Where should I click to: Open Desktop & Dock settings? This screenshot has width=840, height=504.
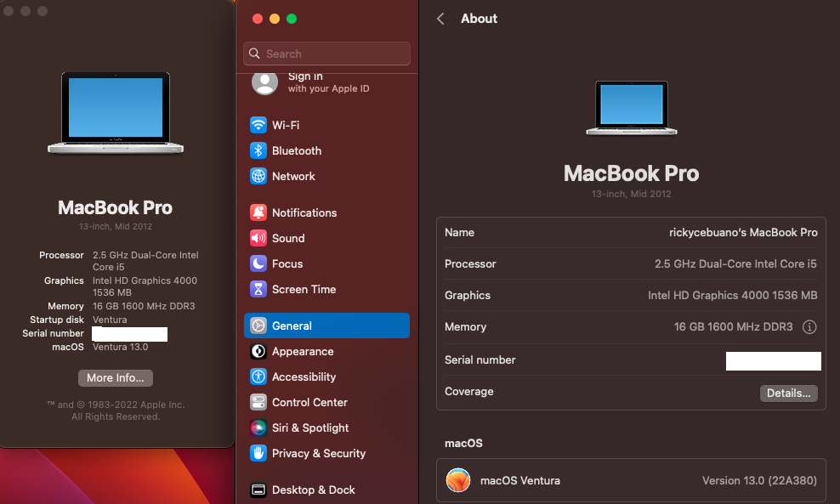pos(314,490)
